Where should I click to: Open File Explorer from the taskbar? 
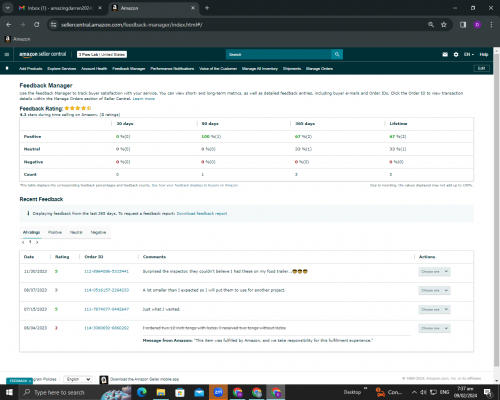[161, 392]
